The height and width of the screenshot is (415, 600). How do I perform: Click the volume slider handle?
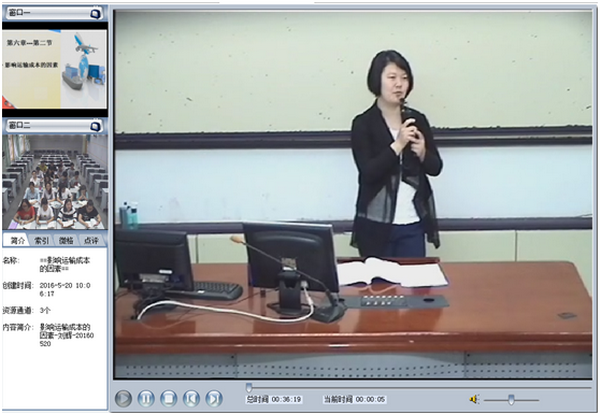click(511, 399)
